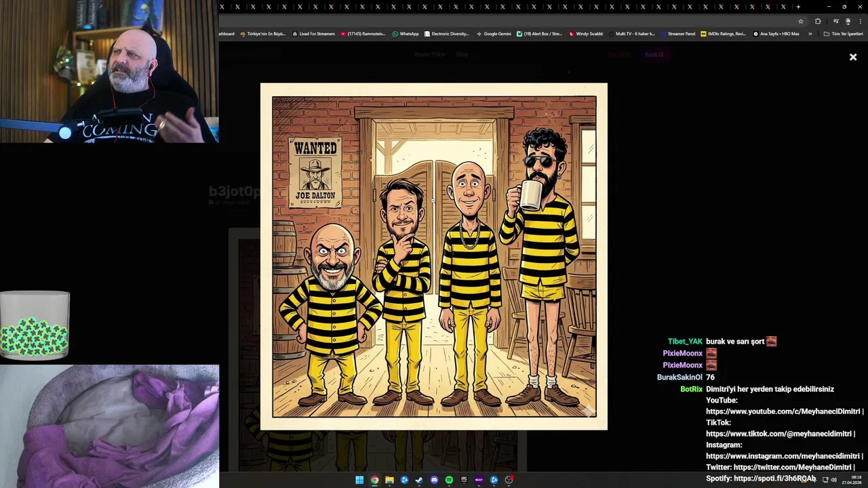Open the (19) Alert Box bookmark
Viewport: 868px width, 488px height.
tap(539, 34)
